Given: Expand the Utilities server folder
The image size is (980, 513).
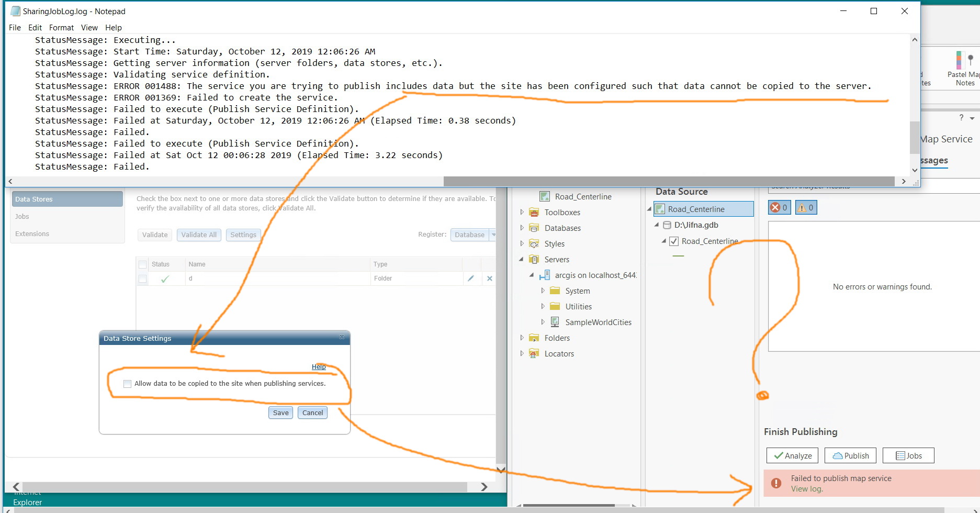Looking at the screenshot, I should tap(543, 306).
